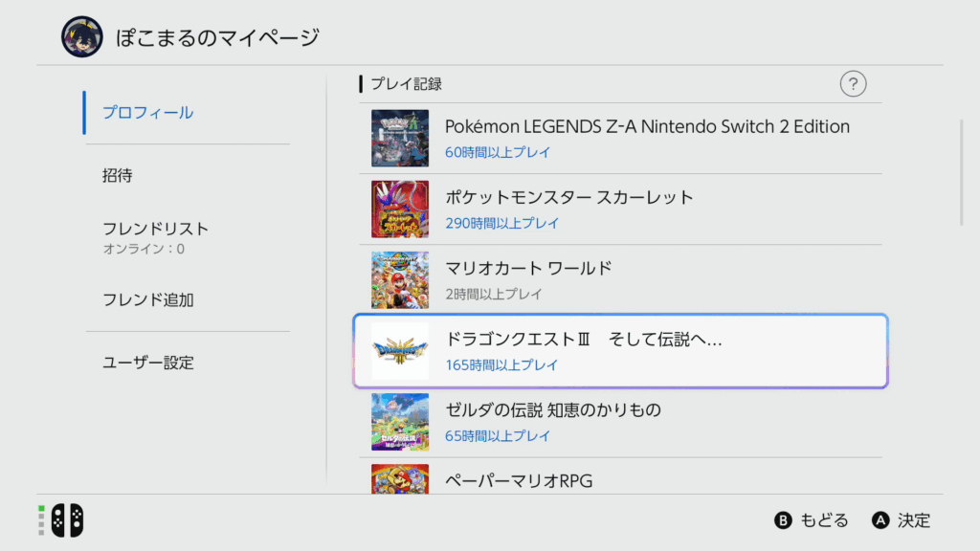Click Dragon Quest III logo thumbnail
980x551 pixels.
click(400, 351)
